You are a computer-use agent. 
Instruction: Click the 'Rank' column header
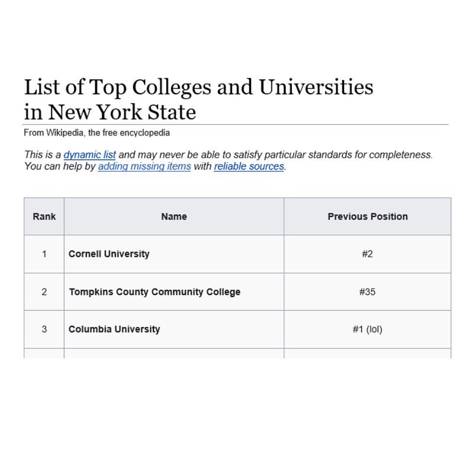tap(44, 217)
